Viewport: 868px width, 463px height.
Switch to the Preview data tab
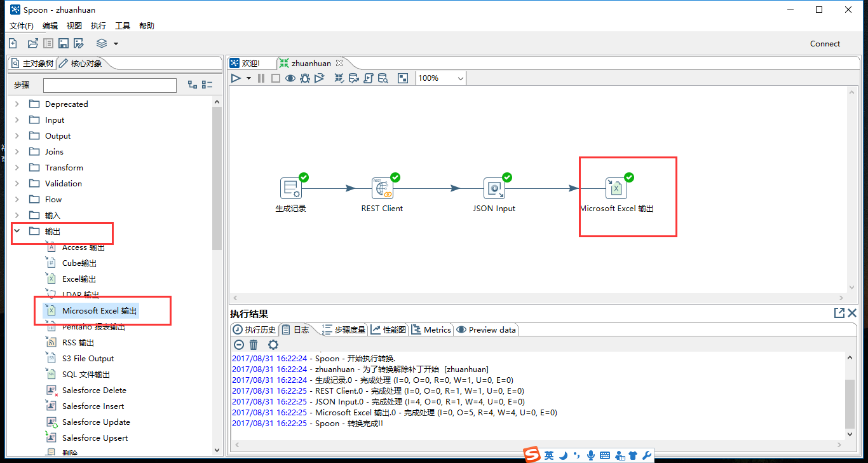(486, 329)
